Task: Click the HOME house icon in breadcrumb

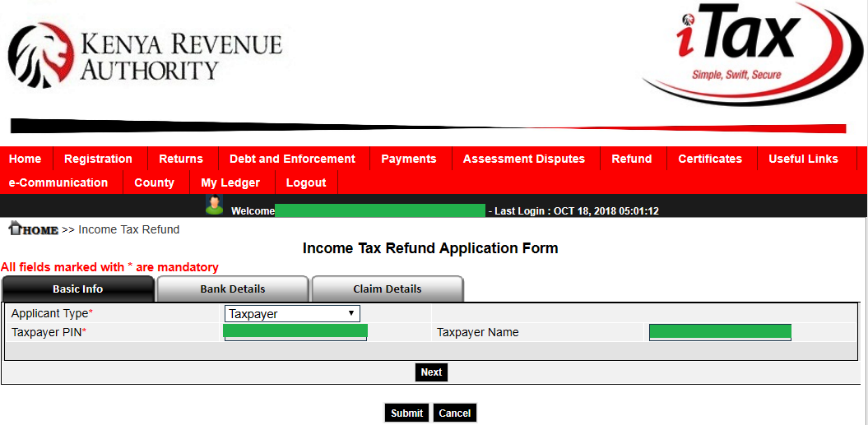Action: tap(34, 229)
